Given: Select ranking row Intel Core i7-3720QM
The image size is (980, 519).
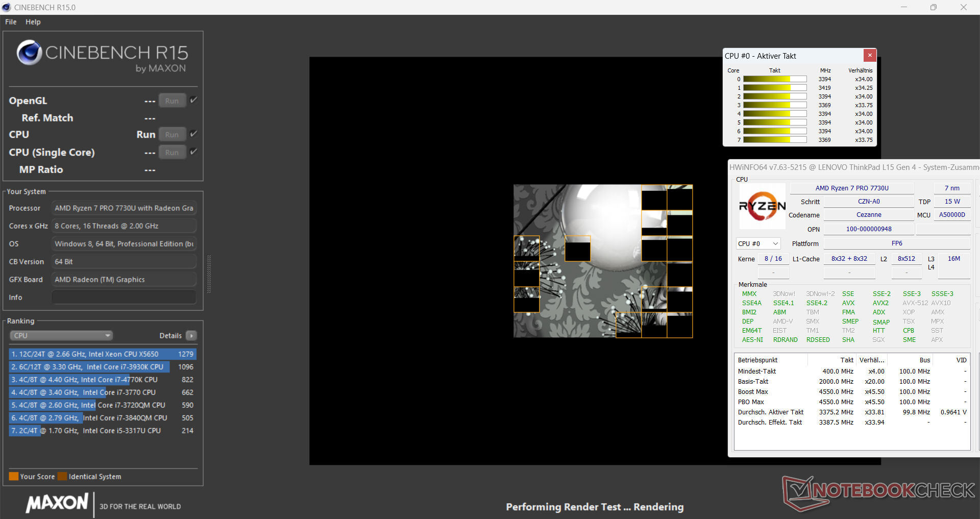Looking at the screenshot, I should point(103,405).
